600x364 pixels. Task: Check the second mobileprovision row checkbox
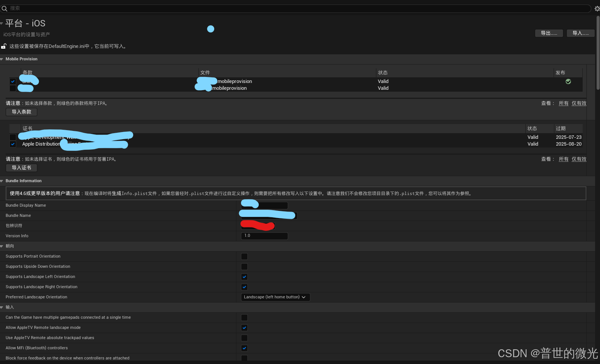[13, 88]
